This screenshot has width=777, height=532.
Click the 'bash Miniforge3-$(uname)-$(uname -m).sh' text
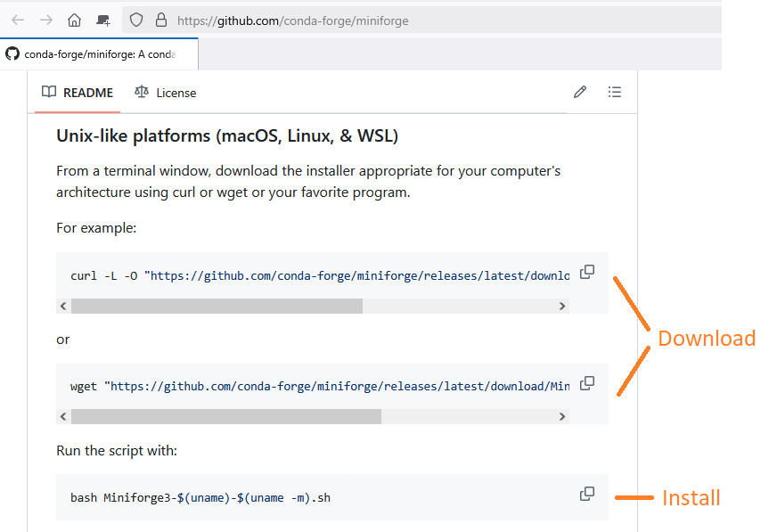click(x=200, y=498)
